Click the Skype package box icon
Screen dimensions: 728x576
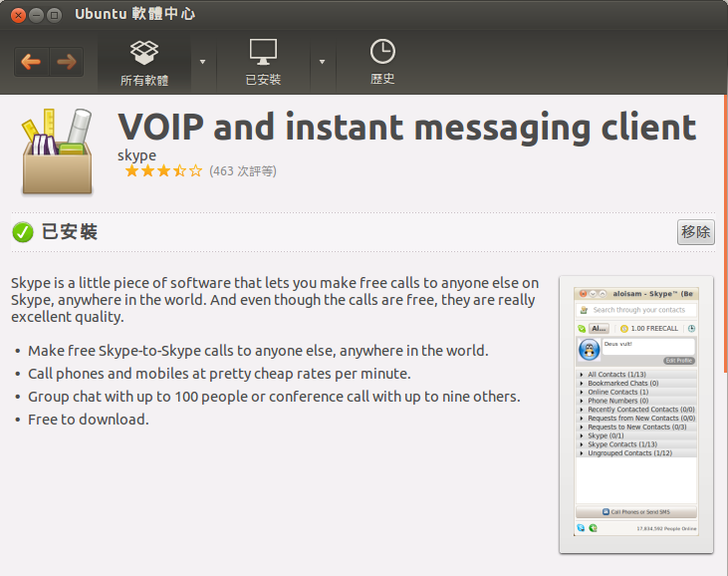click(57, 150)
